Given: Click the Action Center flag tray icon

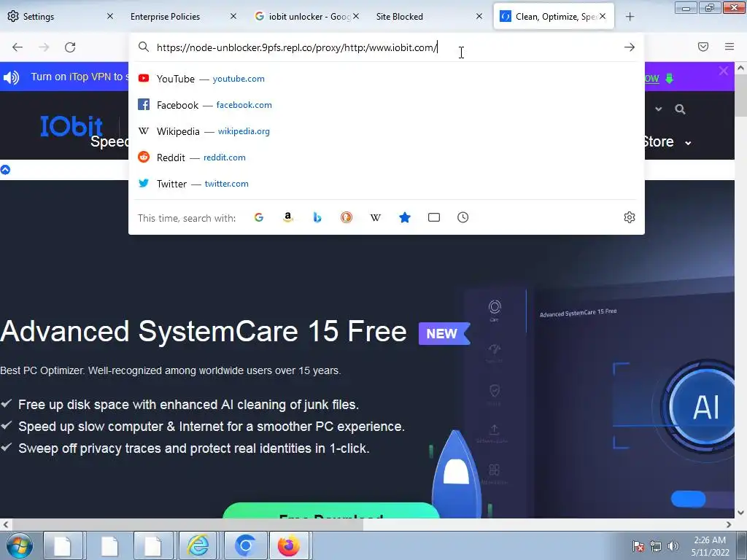Looking at the screenshot, I should [x=638, y=546].
